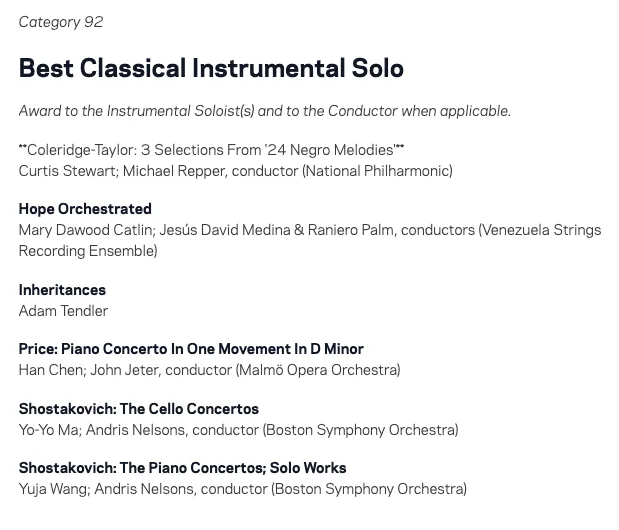Open the "Inheritances" nominee title
The width and height of the screenshot is (619, 530).
pyautogui.click(x=62, y=290)
